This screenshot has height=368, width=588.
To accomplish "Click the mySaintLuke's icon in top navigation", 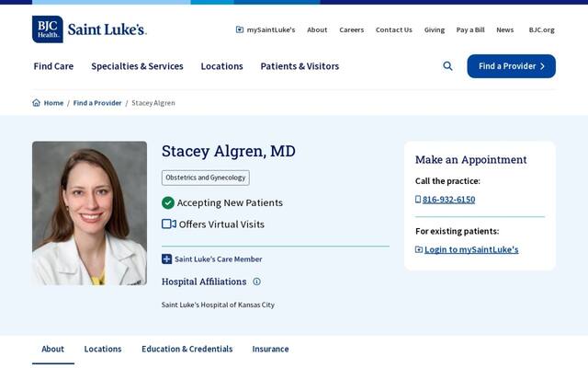I will (240, 29).
